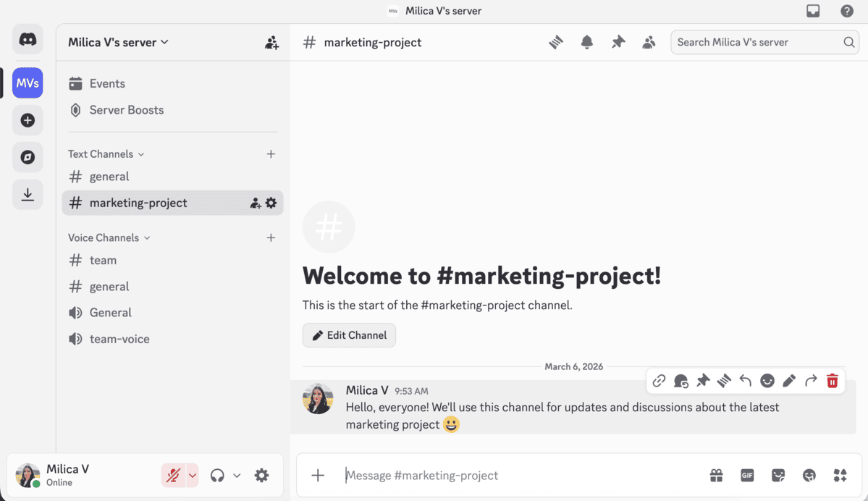Toggle the member list in header
868x501 pixels.
[649, 43]
